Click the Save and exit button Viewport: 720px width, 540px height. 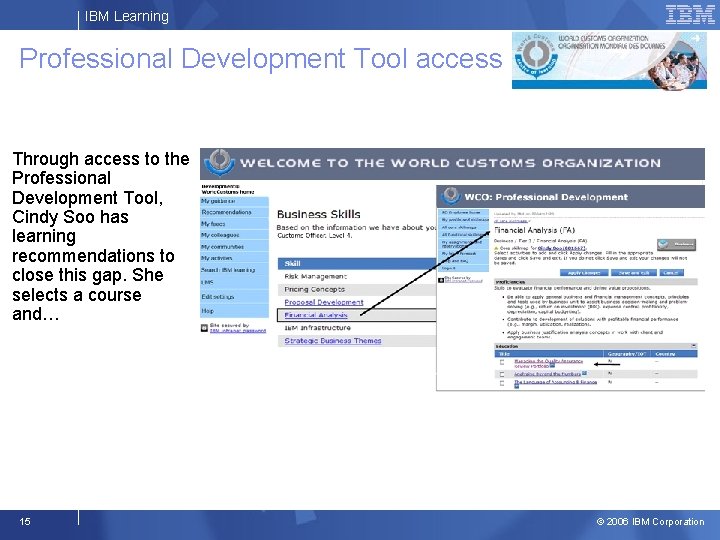pos(634,273)
